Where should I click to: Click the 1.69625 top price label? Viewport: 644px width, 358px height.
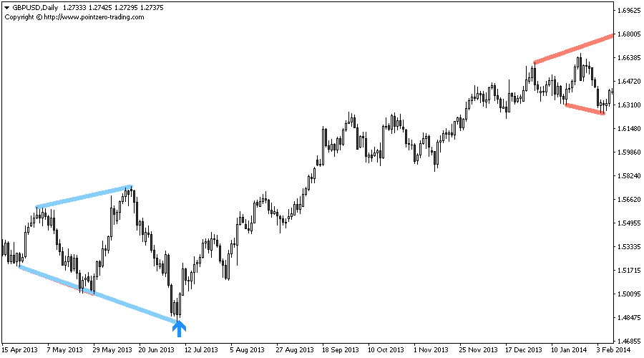[x=628, y=11]
